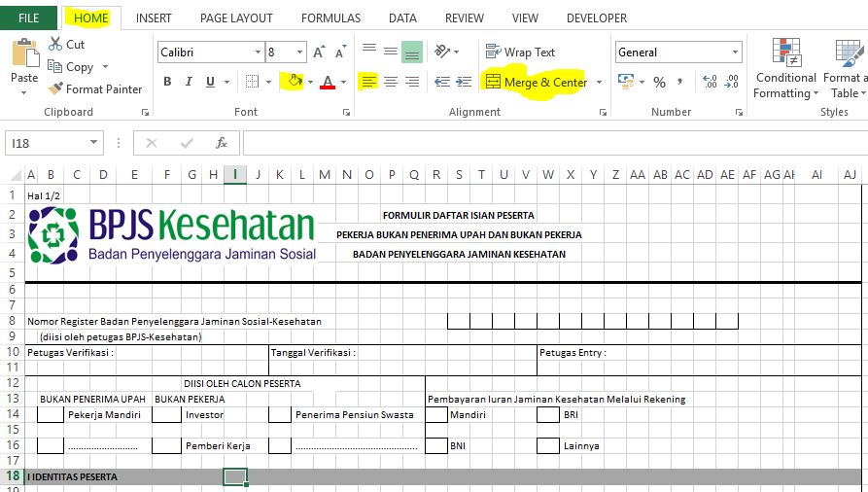Image resolution: width=868 pixels, height=492 pixels.
Task: Click Decrease Decimal icon
Action: [x=732, y=82]
